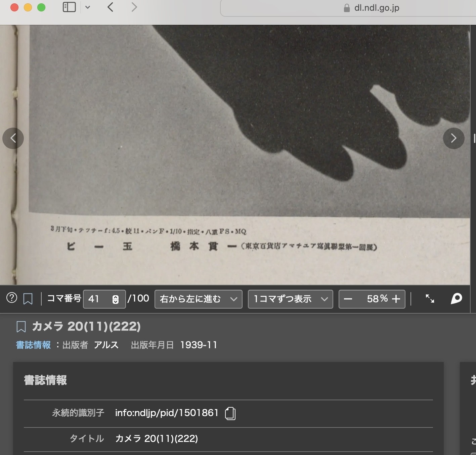Screen dimensions: 476x455
Task: Go to next frame using right arrow
Action: click(x=453, y=138)
